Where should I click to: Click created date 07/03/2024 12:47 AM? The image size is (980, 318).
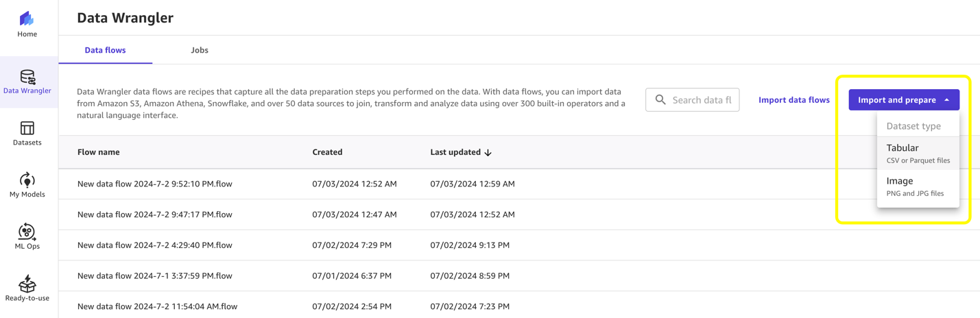click(x=355, y=215)
